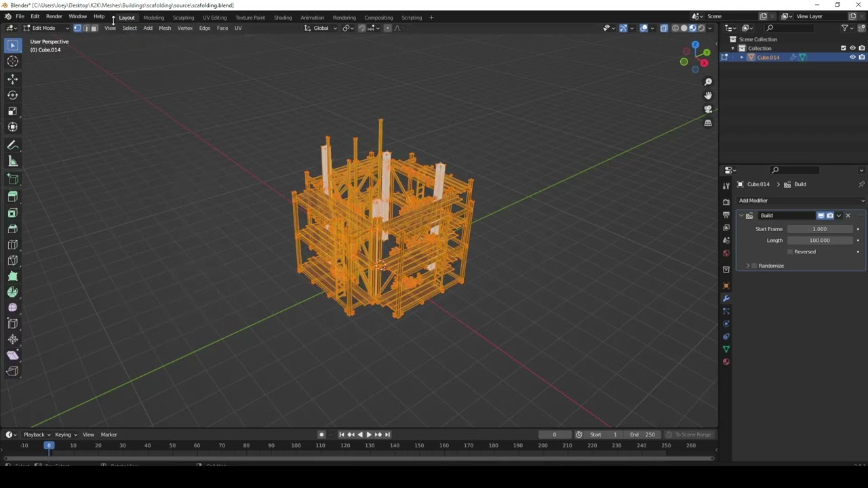Screen dimensions: 868x488
Task: Open the viewport shading options dropdown
Action: (710, 28)
